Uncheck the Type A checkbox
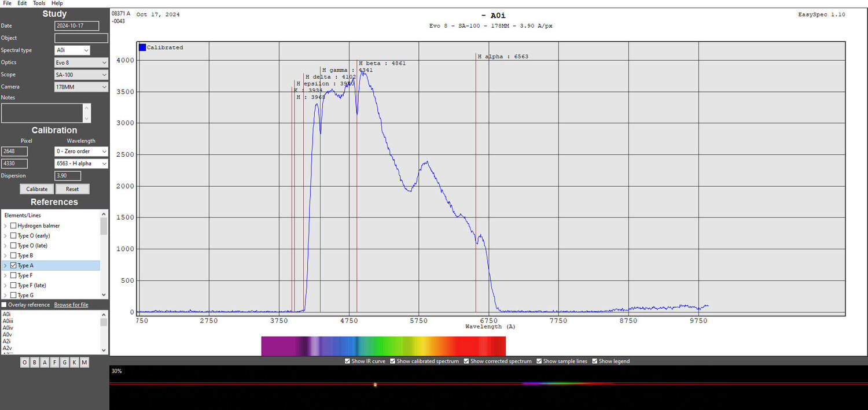The image size is (868, 410). pos(13,265)
